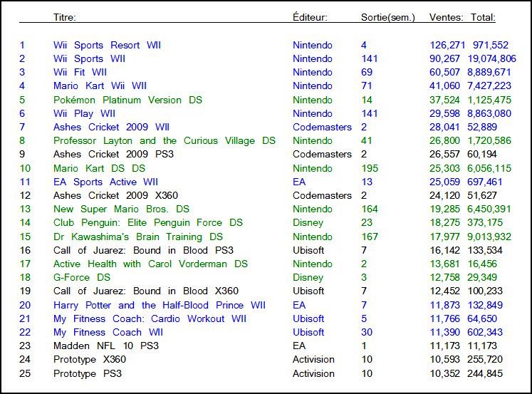
Task: Click Call of Juarez: Bound in Blood PS3
Action: 143,251
